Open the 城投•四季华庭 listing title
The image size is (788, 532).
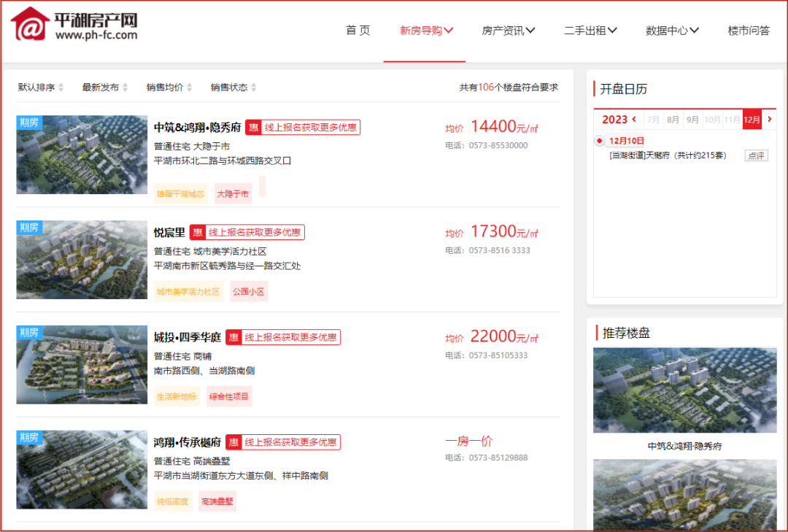[x=188, y=337]
